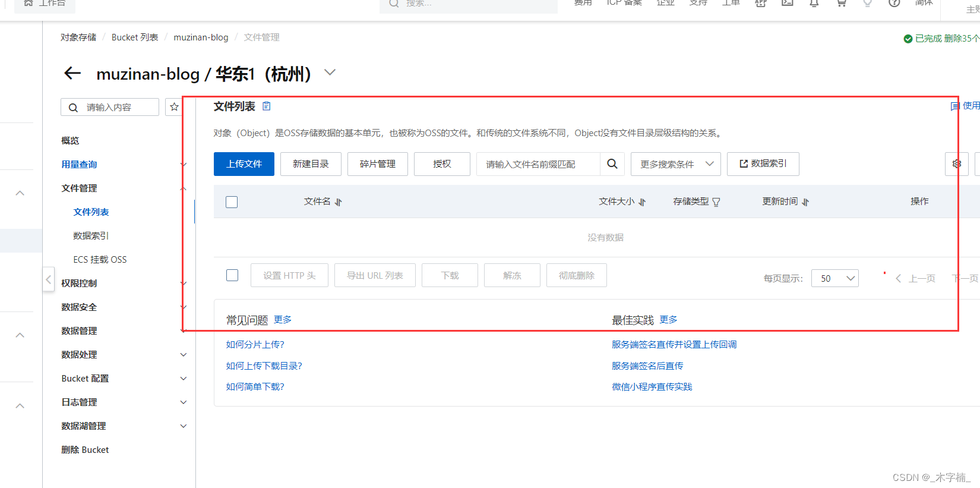
Task: Select 删除 Bucket in the sidebar
Action: point(85,450)
